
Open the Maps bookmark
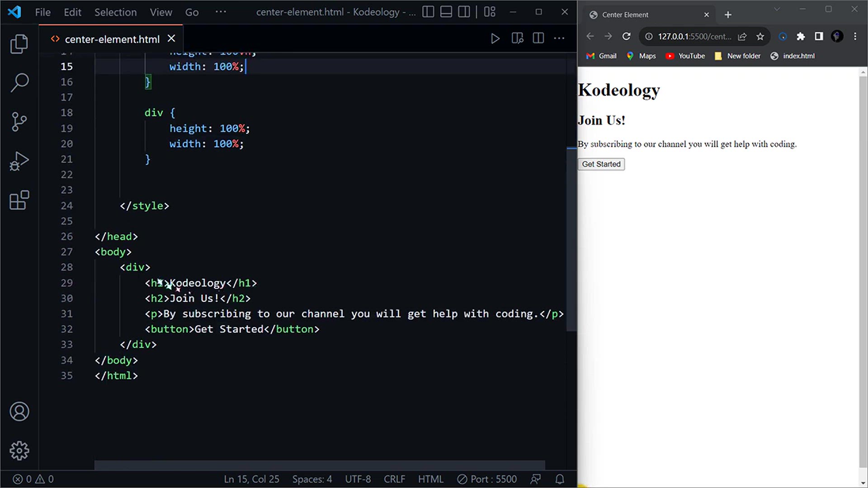coord(641,56)
